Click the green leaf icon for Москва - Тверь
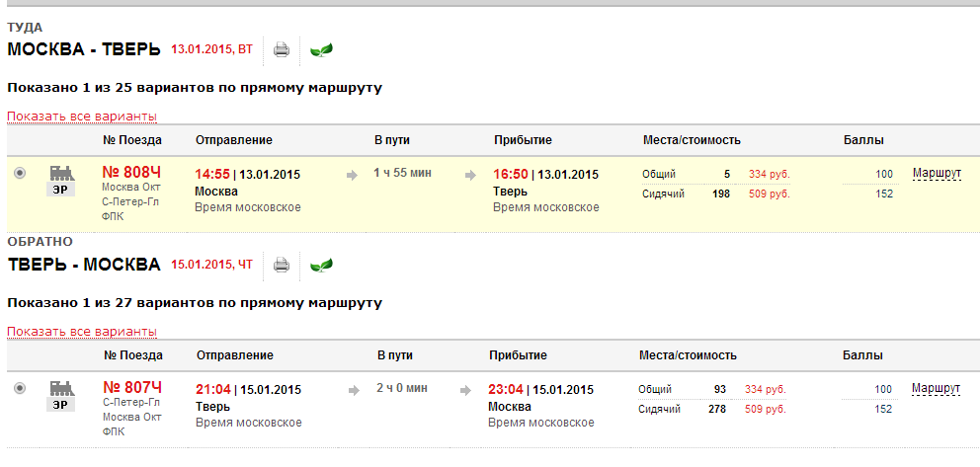Image resolution: width=980 pixels, height=467 pixels. 321,49
